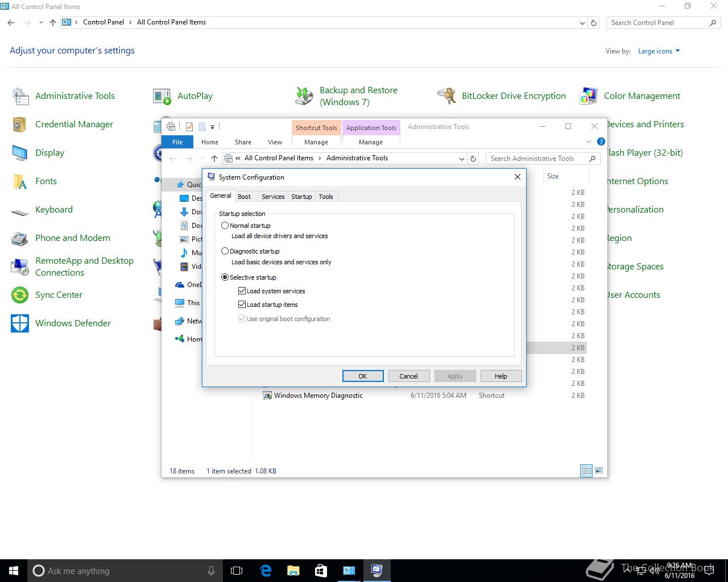The height and width of the screenshot is (582, 728).
Task: Expand Control Panel breadcrumb arrow
Action: pyautogui.click(x=130, y=23)
